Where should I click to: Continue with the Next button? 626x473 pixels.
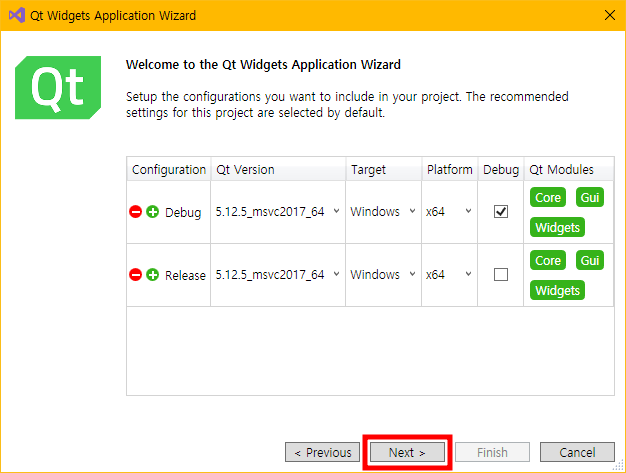pos(407,452)
